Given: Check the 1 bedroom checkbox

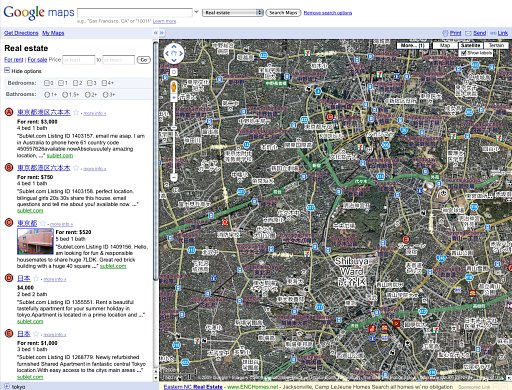Looking at the screenshot, I should tap(61, 83).
